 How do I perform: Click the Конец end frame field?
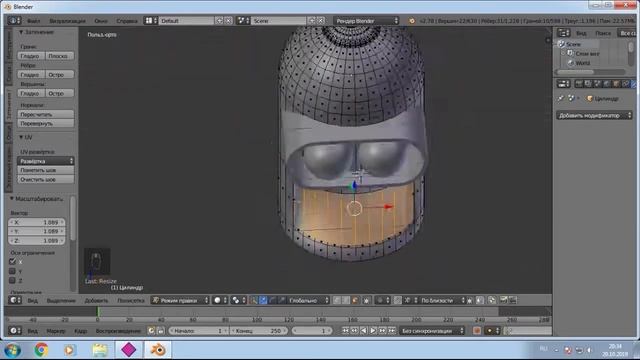coord(259,331)
